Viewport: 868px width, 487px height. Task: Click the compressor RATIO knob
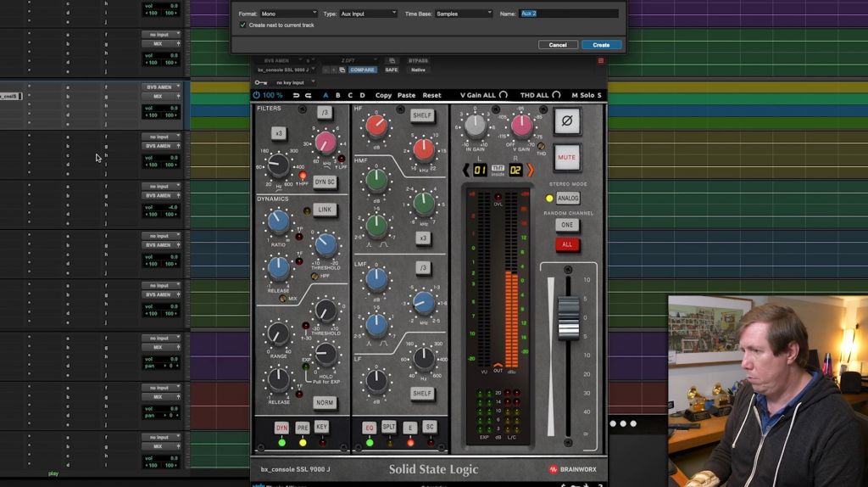(278, 221)
